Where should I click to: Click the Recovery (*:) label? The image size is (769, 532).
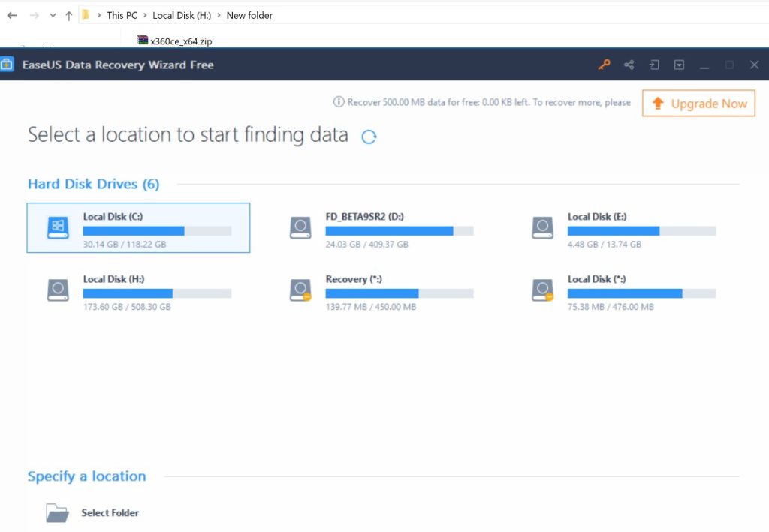coord(354,279)
